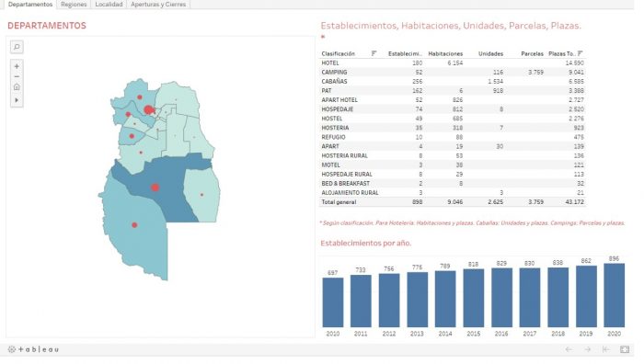
Task: Select the HOSPEDAJE RURAL row label
Action: (x=347, y=174)
